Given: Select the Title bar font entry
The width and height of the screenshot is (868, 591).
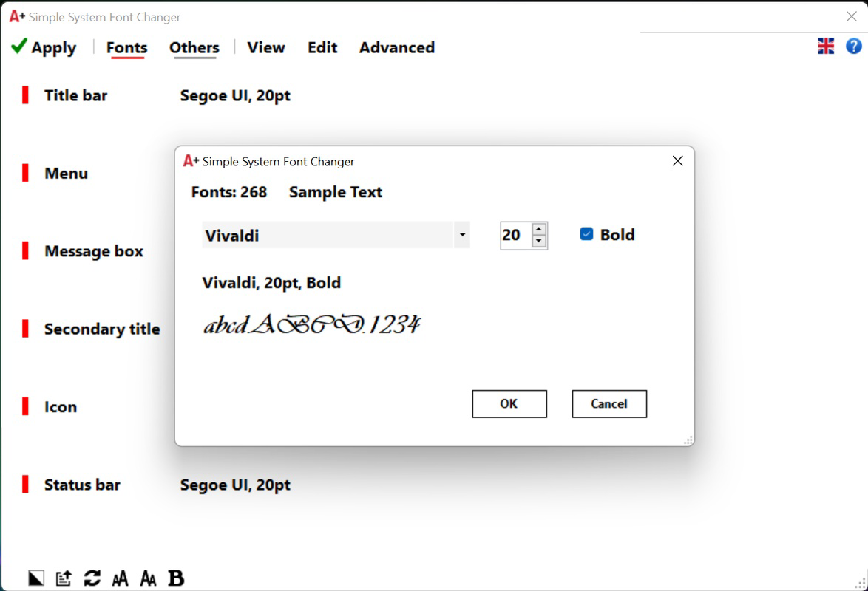Looking at the screenshot, I should (x=76, y=95).
